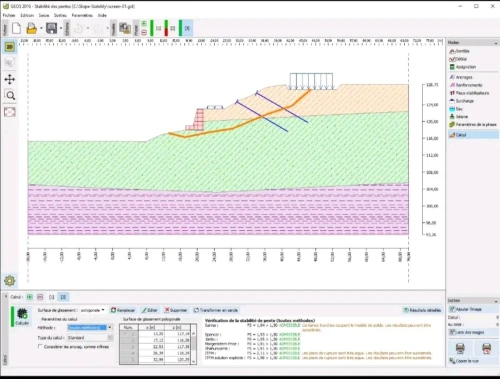Select construction phase 3 in the top toolbar

point(187,28)
